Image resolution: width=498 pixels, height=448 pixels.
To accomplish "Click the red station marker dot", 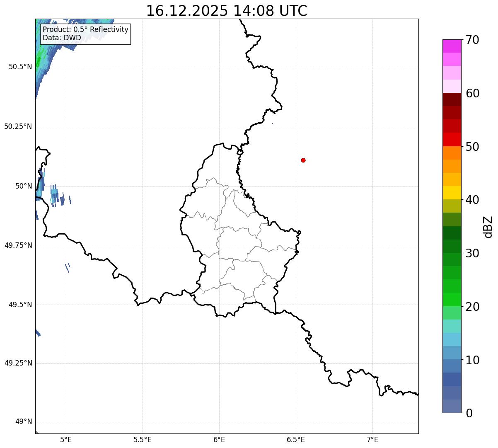I will (303, 160).
